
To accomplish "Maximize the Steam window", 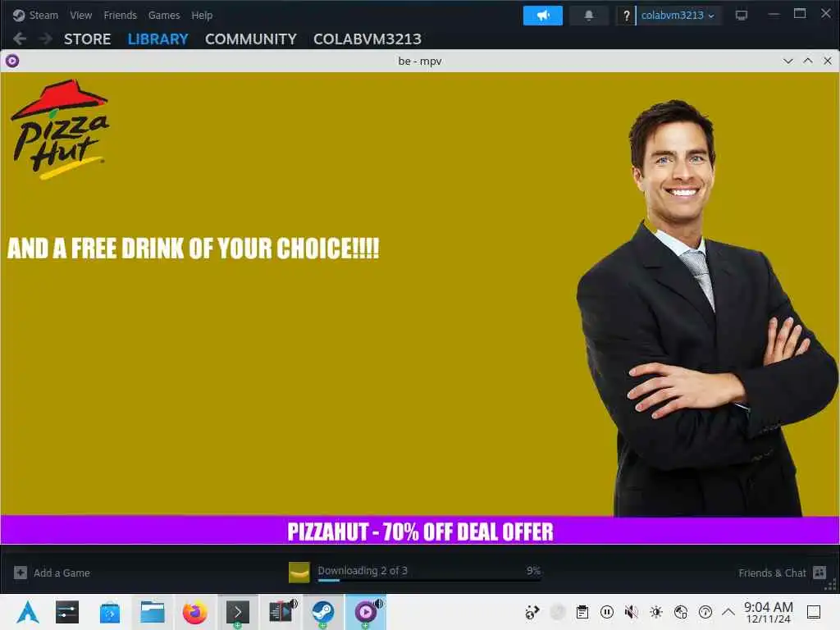I will 800,14.
